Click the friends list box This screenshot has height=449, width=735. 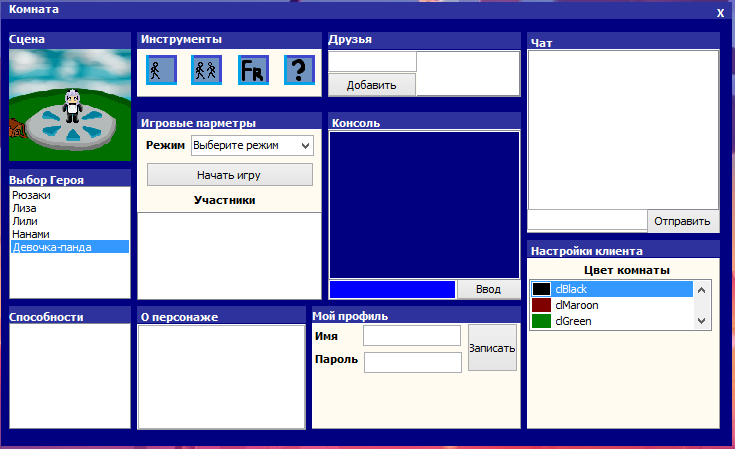point(468,74)
